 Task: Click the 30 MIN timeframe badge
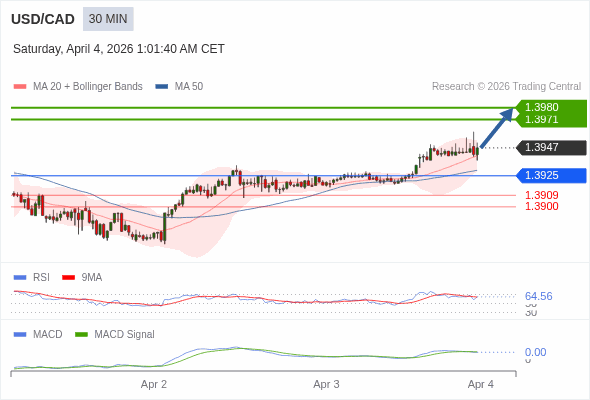(x=108, y=19)
